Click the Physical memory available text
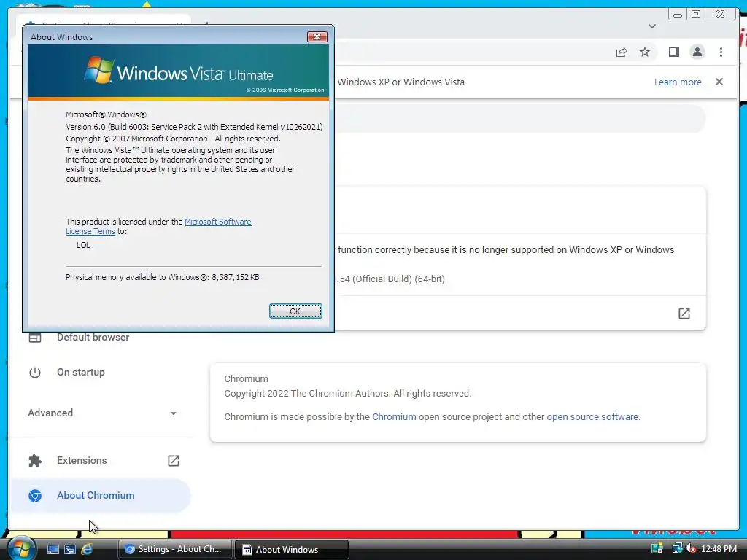 coord(163,277)
